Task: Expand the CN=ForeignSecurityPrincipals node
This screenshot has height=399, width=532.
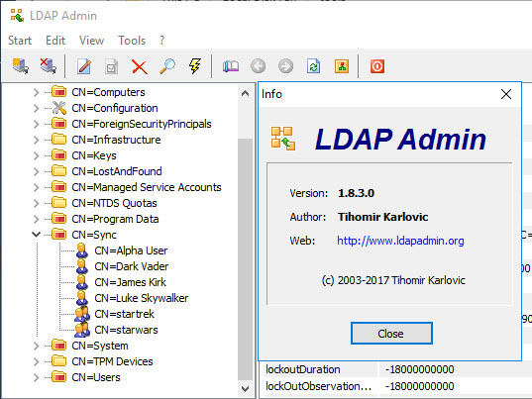Action: pos(37,124)
